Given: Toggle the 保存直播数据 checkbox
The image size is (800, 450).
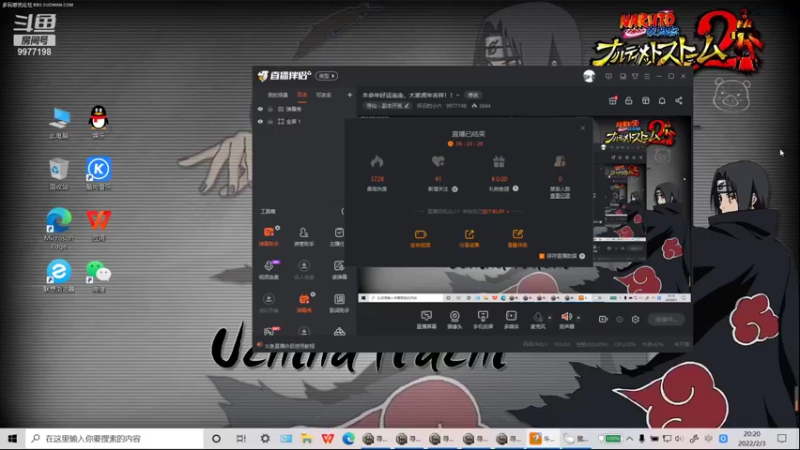Looking at the screenshot, I should click(542, 256).
